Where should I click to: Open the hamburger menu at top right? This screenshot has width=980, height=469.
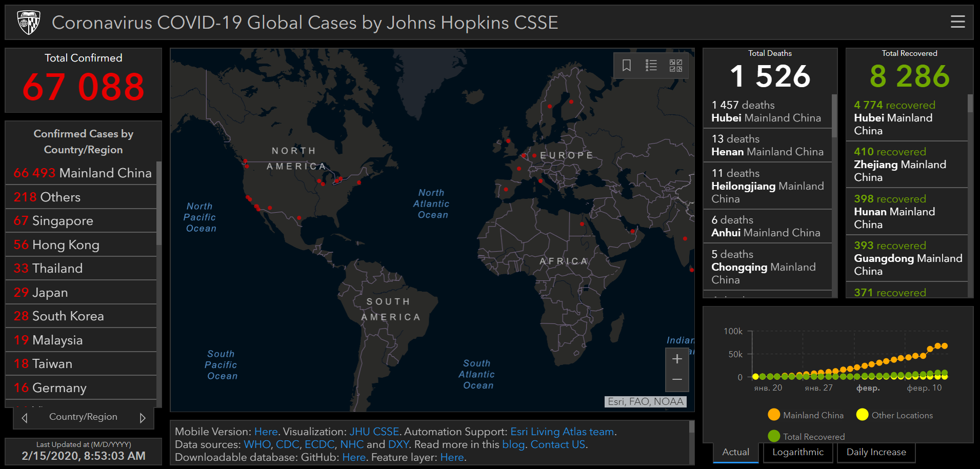point(957,22)
